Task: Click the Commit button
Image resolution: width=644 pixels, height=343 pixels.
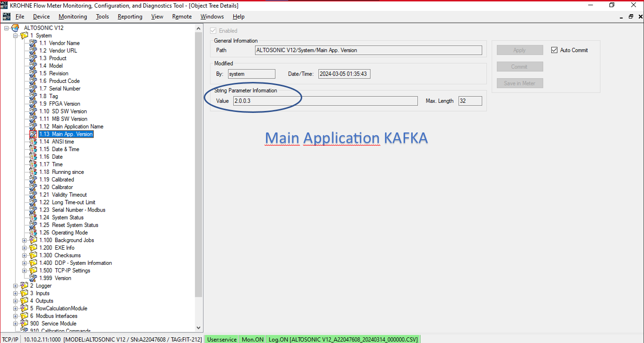Action: pyautogui.click(x=520, y=67)
